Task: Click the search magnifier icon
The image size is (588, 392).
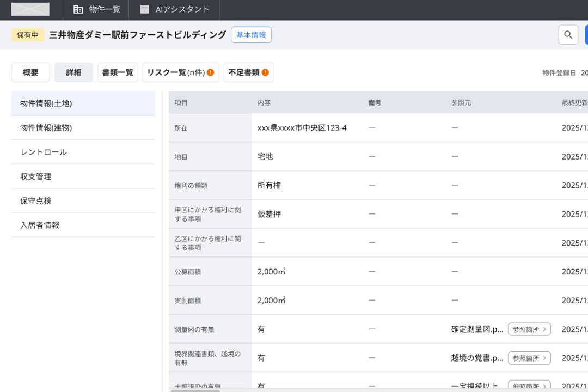Action: 568,35
